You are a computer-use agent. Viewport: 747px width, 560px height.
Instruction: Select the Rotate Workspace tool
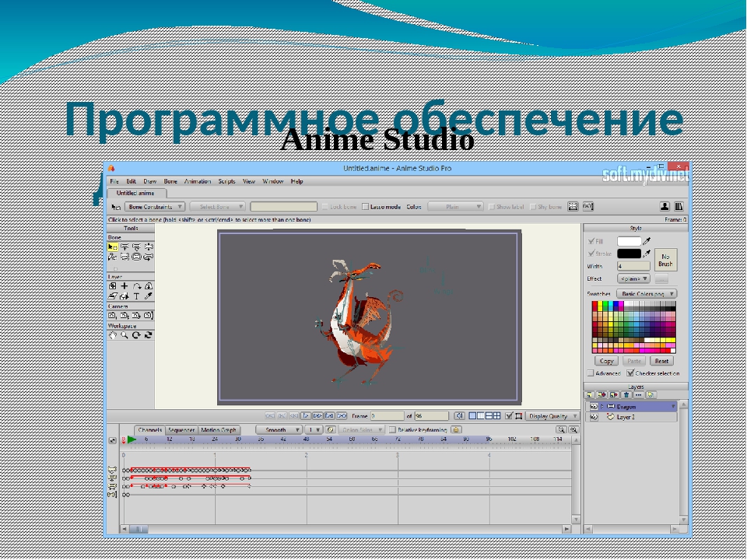(x=137, y=335)
